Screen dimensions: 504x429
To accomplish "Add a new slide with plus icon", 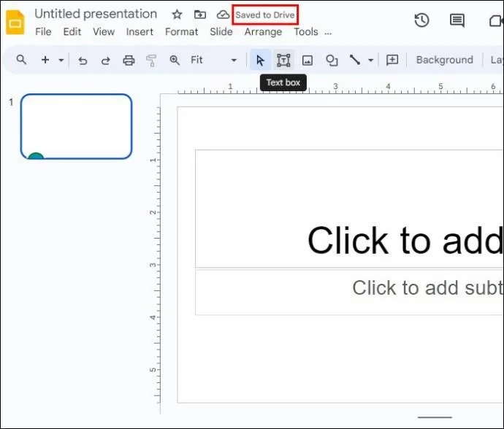I will [45, 60].
